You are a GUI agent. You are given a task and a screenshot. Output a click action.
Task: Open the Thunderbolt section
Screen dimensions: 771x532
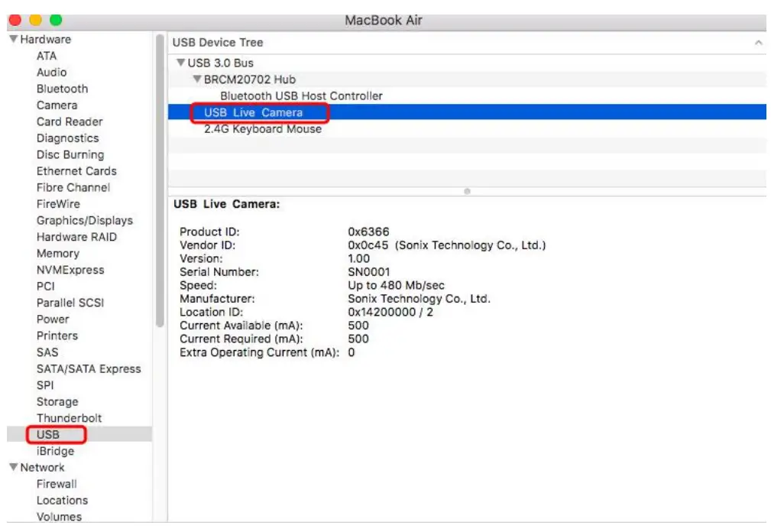69,418
